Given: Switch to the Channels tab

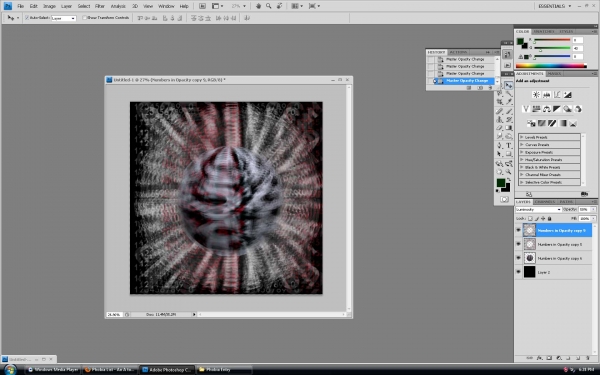Looking at the screenshot, I should (x=545, y=202).
